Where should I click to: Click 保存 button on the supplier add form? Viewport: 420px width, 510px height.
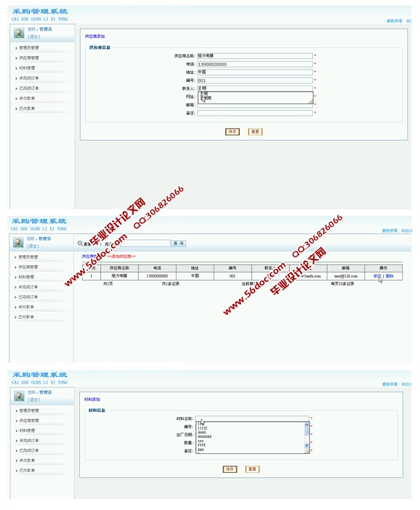232,132
